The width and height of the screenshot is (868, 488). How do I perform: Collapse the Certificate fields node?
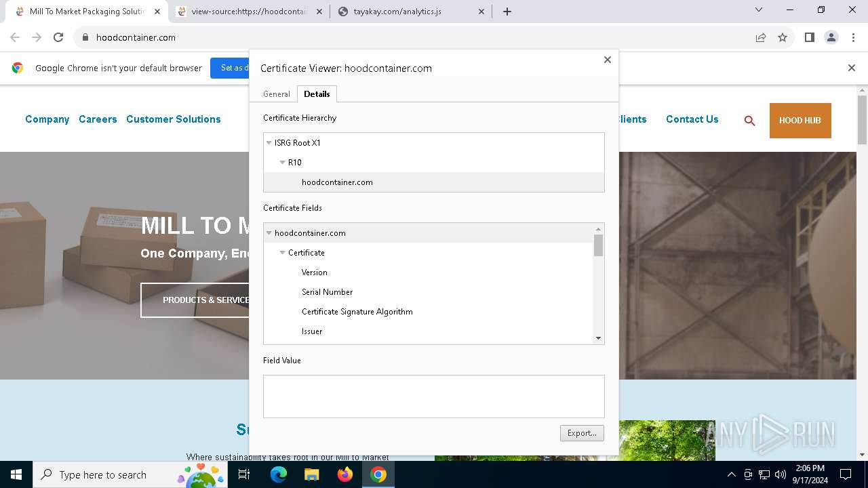click(283, 253)
